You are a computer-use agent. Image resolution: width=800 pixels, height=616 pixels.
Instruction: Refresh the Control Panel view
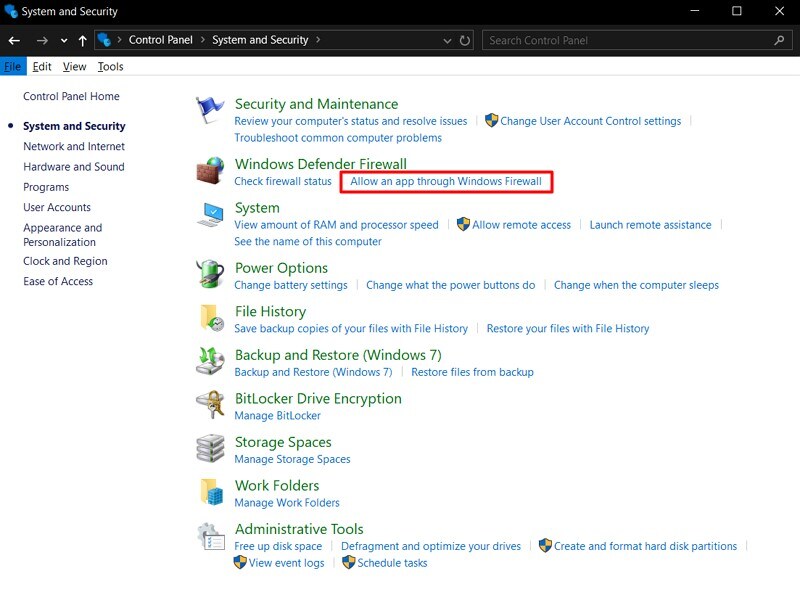coord(464,40)
